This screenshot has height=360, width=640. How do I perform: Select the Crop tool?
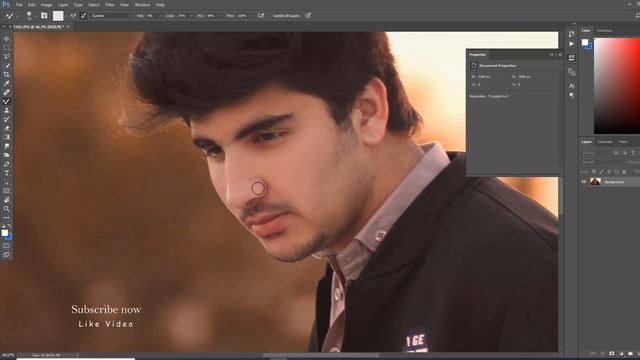point(7,74)
